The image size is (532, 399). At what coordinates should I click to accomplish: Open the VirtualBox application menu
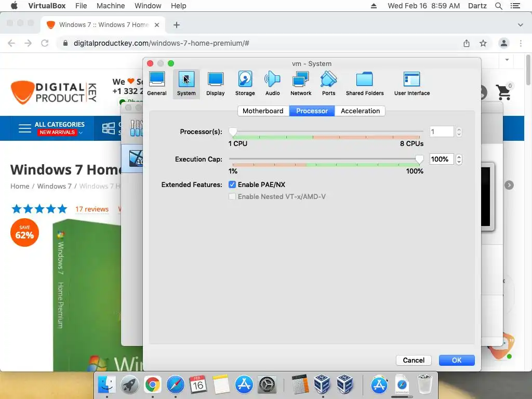(47, 6)
